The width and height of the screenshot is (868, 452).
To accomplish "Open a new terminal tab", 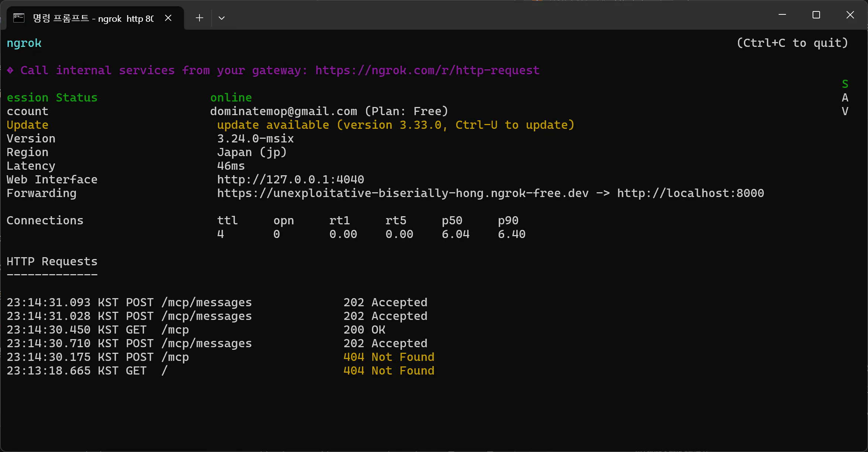I will point(199,18).
